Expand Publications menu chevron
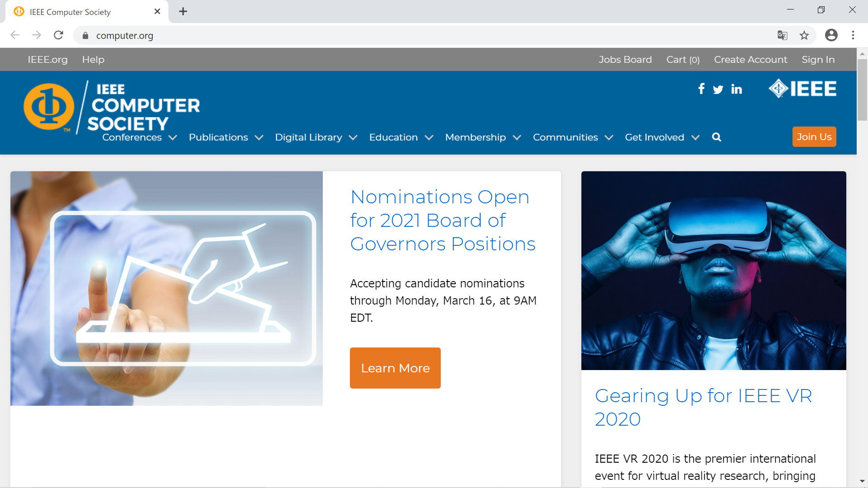The image size is (868, 488). pyautogui.click(x=259, y=138)
